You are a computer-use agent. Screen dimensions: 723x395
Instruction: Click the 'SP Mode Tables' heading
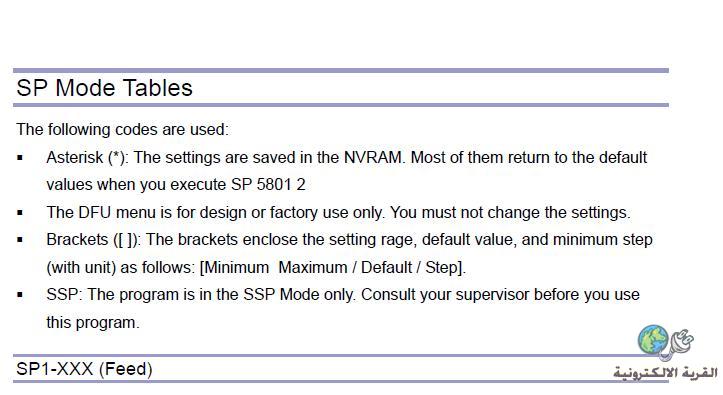(x=104, y=88)
